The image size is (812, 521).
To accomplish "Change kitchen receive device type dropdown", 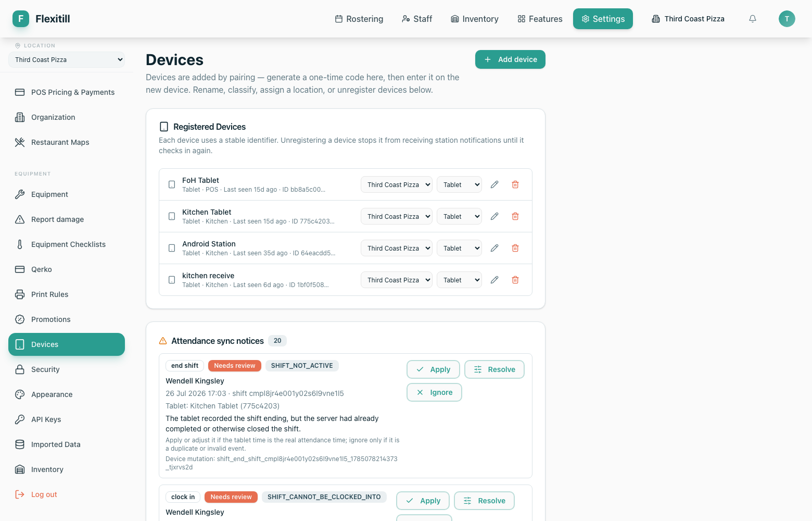I will (459, 280).
